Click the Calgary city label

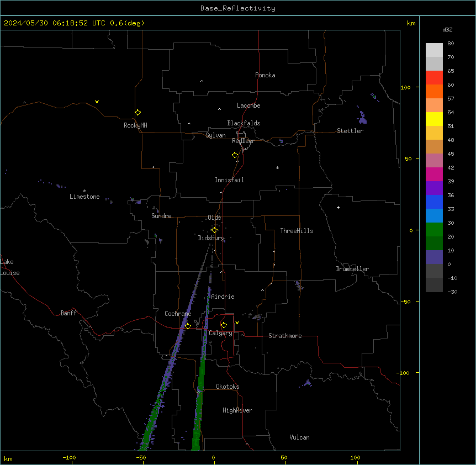(x=220, y=333)
